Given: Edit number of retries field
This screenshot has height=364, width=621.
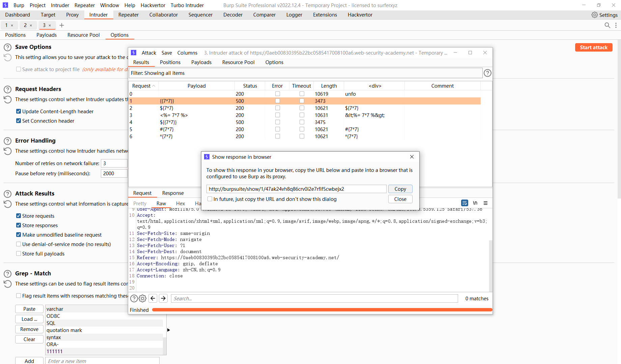Looking at the screenshot, I should 114,163.
